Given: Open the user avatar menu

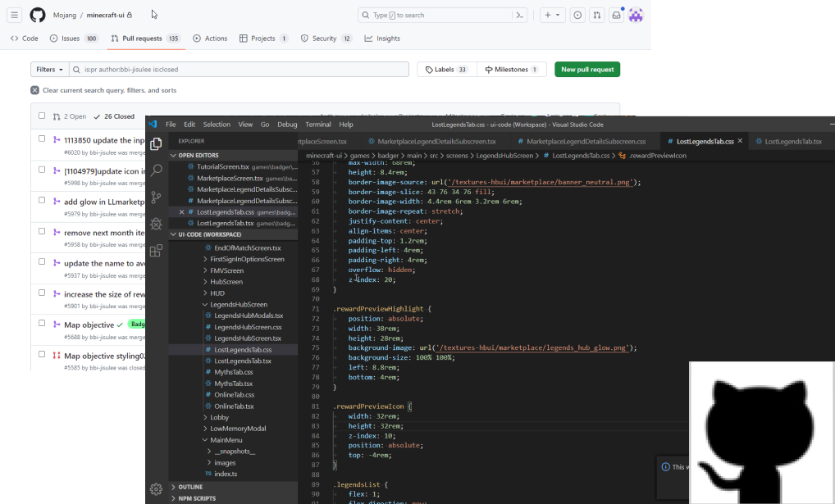Looking at the screenshot, I should 636,15.
